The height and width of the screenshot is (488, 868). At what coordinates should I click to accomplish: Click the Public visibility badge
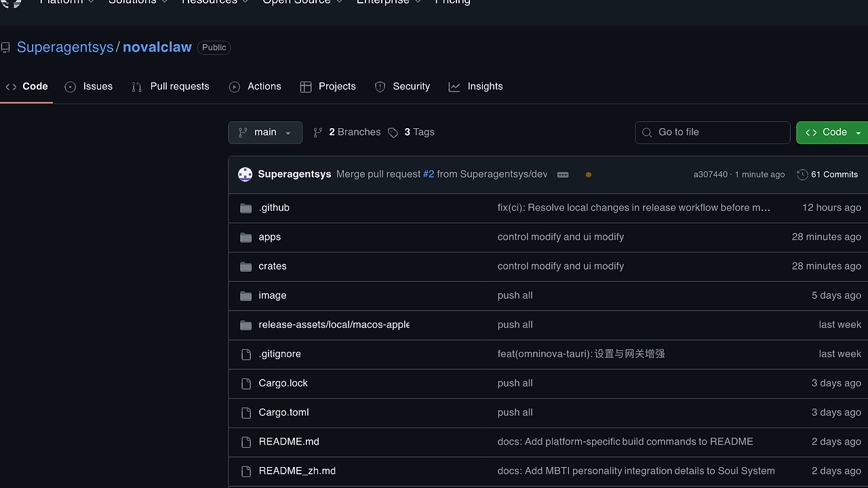214,47
